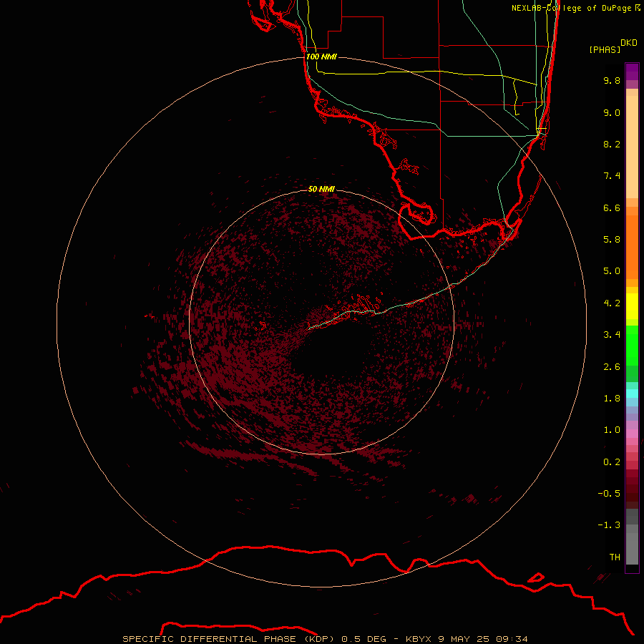
Task: Click the 2.6 color scale value
Action: (x=612, y=367)
